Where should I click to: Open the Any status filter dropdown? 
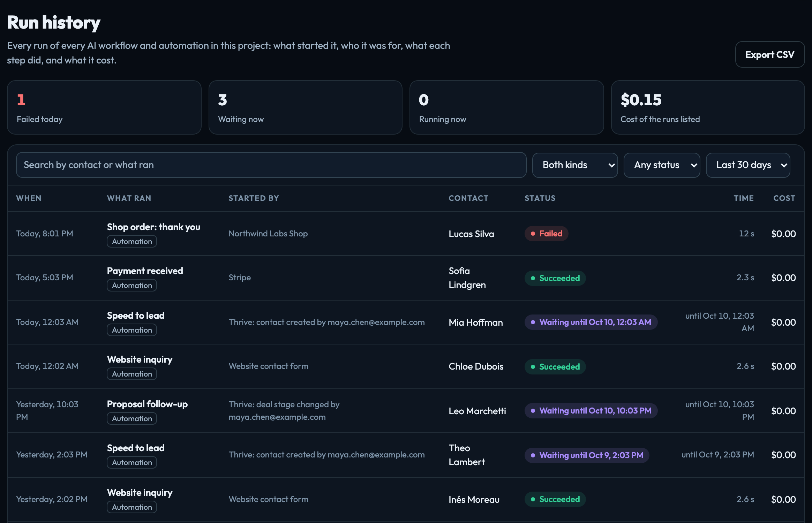[x=662, y=165]
